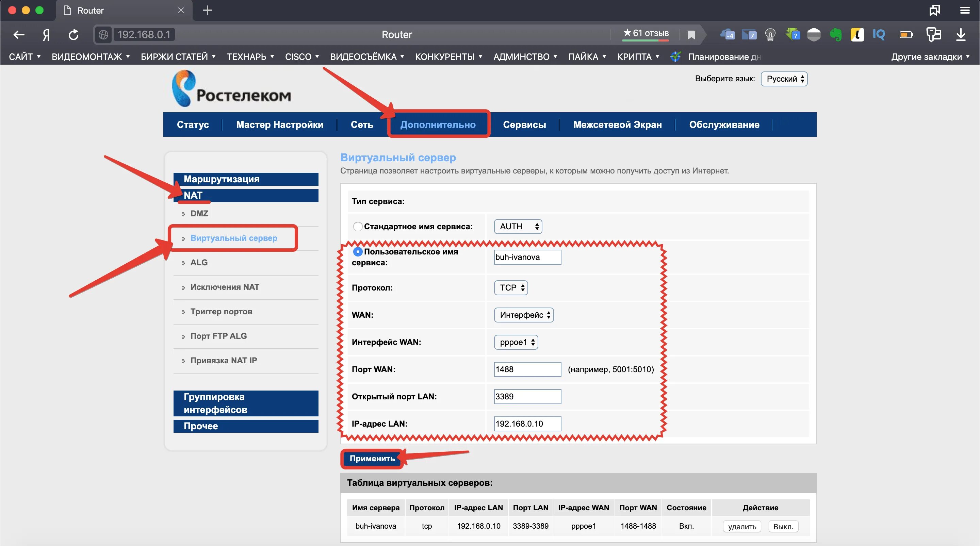Click the browser refresh icon

(x=72, y=34)
